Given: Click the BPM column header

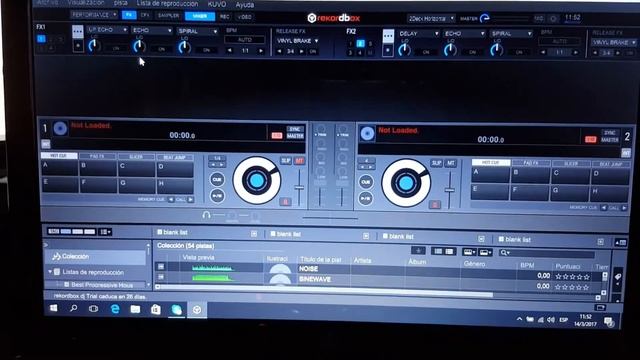Looking at the screenshot, I should (x=527, y=265).
